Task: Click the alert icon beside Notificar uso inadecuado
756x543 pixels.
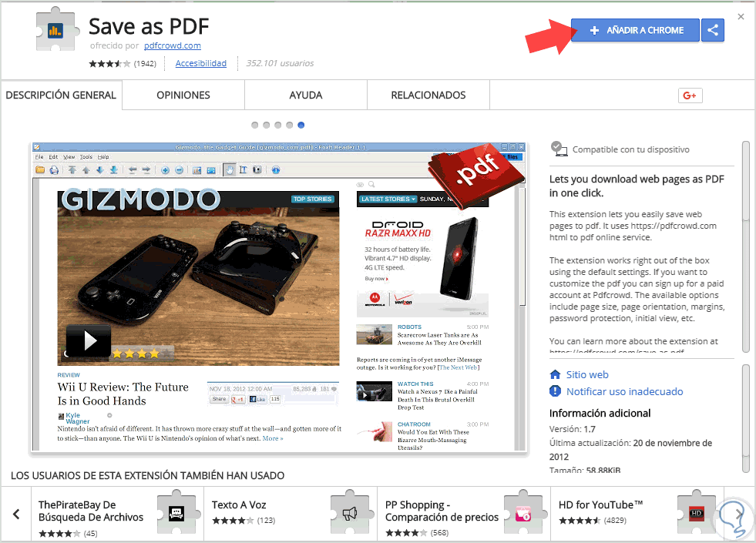Action: point(556,391)
